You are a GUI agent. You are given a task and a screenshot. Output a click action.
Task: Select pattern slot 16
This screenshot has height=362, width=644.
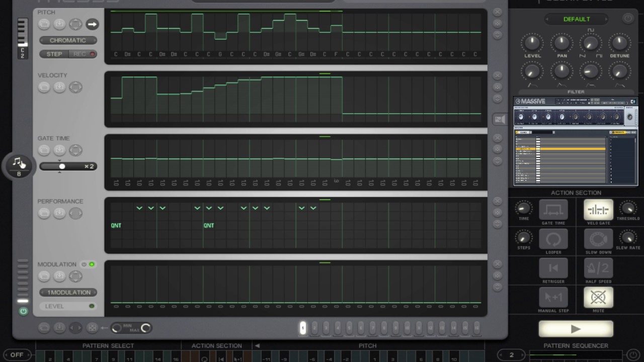476,328
